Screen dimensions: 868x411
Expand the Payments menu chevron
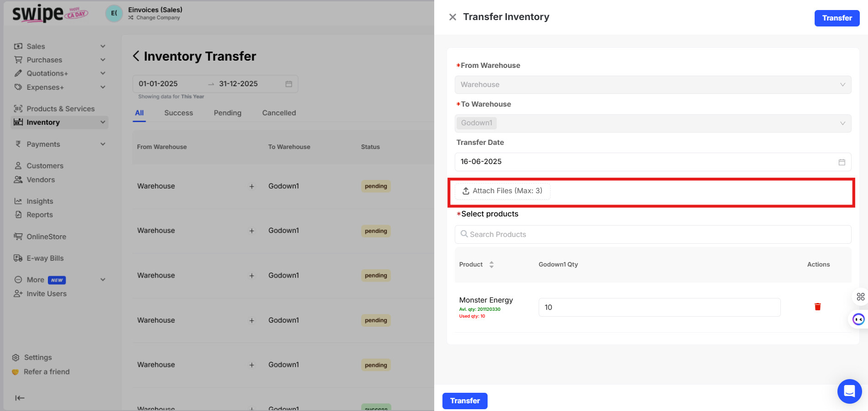[x=103, y=144]
